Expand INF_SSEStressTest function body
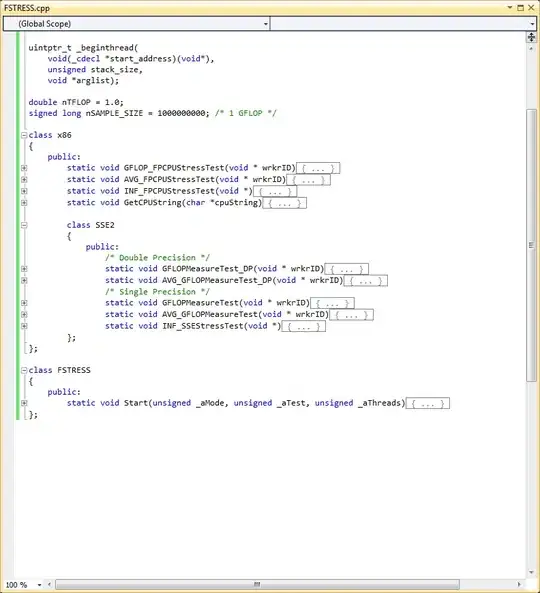540x593 pixels. tap(24, 326)
